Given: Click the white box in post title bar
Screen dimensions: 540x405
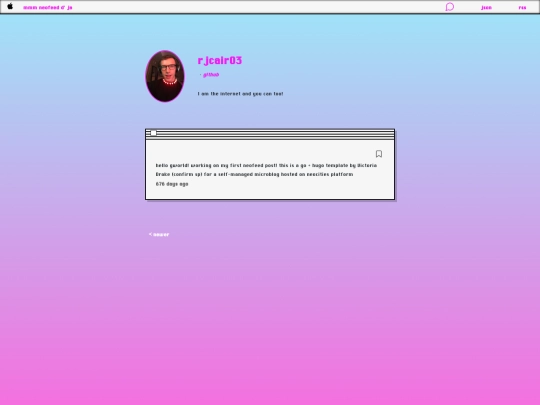Looking at the screenshot, I should click(154, 133).
